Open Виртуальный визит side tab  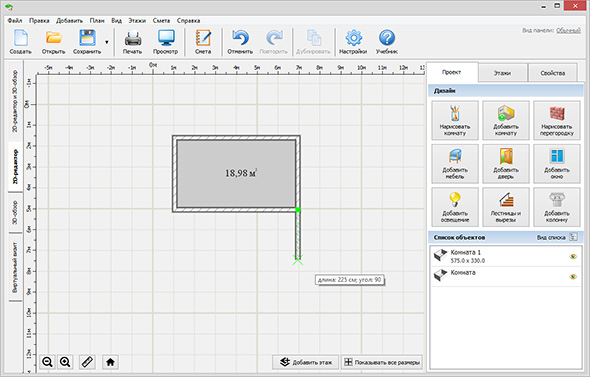tap(15, 268)
